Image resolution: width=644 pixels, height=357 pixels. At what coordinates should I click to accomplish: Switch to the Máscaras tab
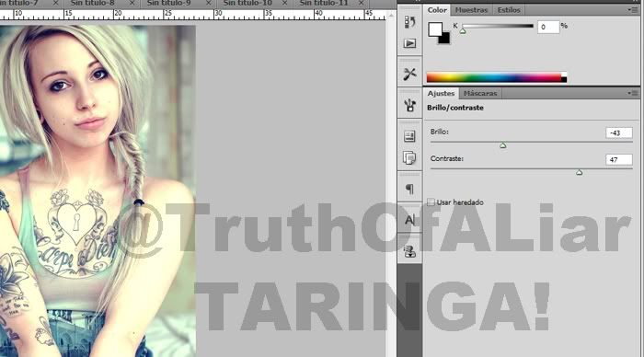coord(480,93)
